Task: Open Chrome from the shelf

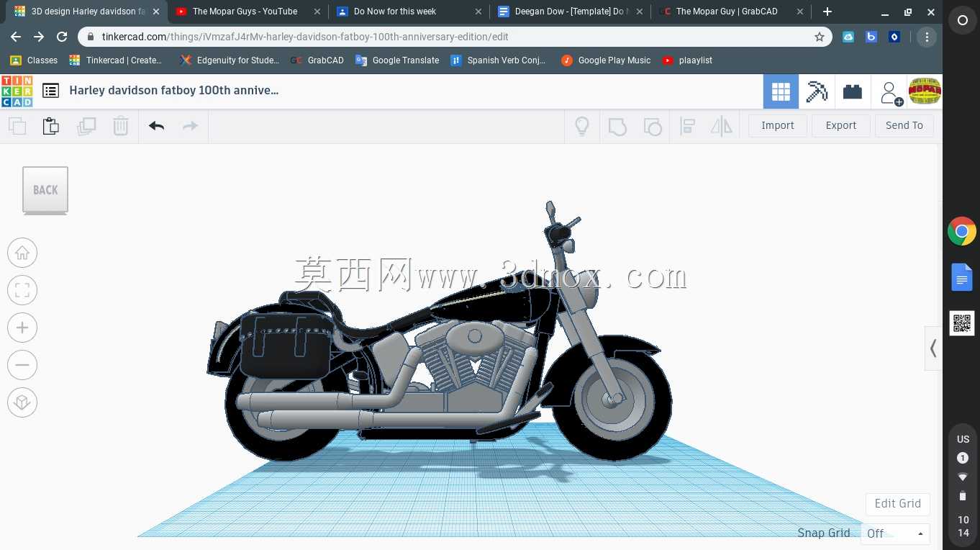Action: tap(962, 232)
